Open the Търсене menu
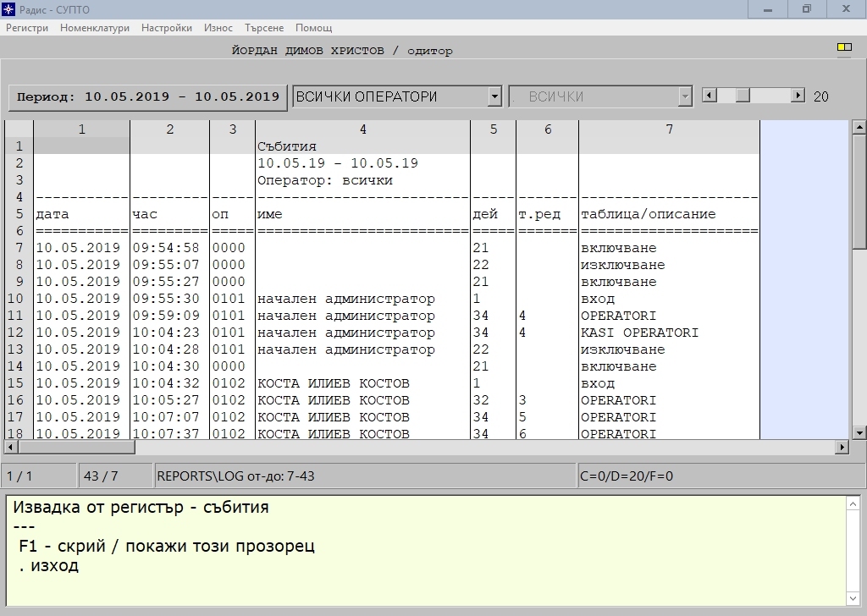This screenshot has height=616, width=867. point(264,28)
